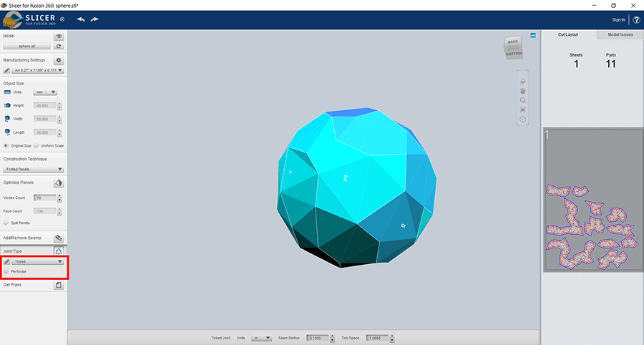This screenshot has height=345, width=644.
Task: Click Sign In
Action: 618,20
